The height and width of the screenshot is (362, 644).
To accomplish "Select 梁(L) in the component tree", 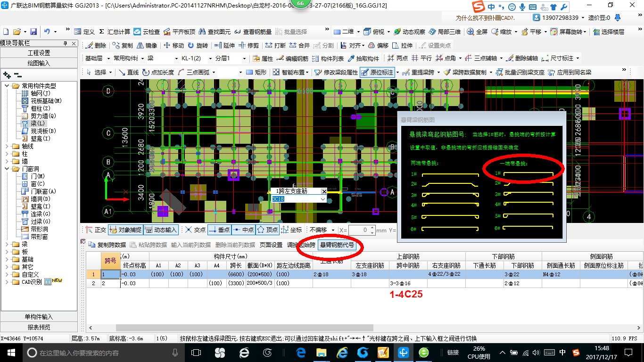I will pyautogui.click(x=34, y=123).
